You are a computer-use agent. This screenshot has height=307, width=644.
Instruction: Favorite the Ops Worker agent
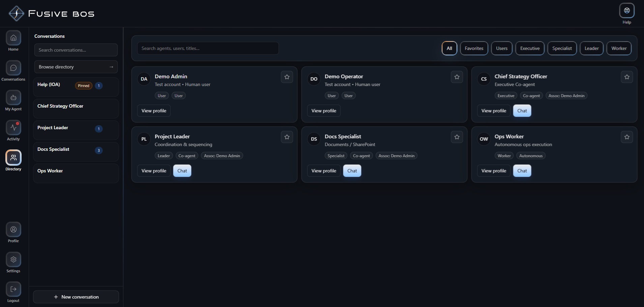pos(626,137)
